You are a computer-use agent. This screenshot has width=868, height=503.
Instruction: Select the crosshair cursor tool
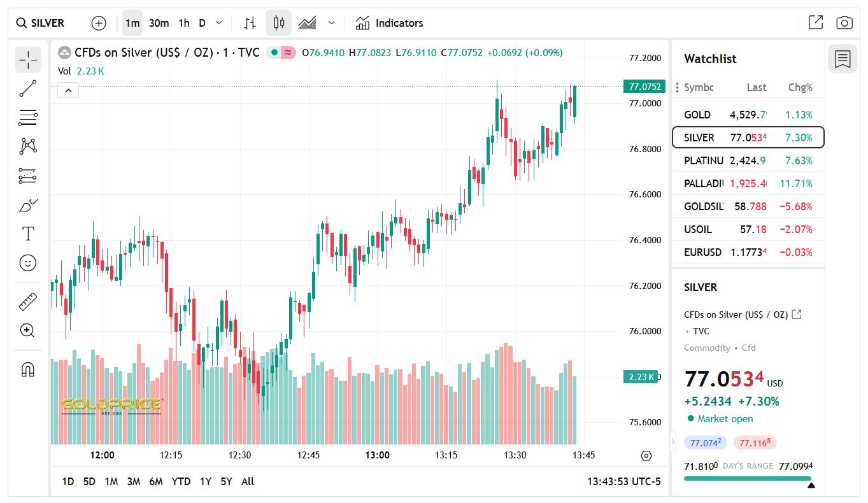pyautogui.click(x=28, y=60)
